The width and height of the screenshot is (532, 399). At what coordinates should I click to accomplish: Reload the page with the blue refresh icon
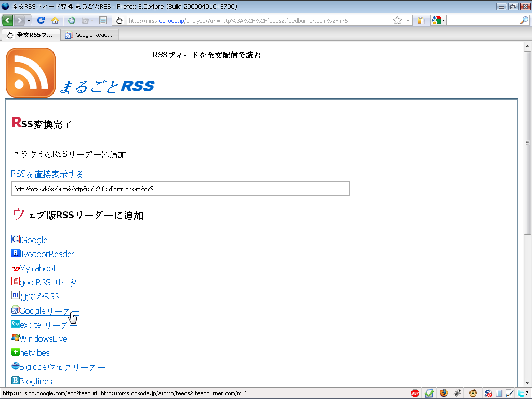(41, 20)
